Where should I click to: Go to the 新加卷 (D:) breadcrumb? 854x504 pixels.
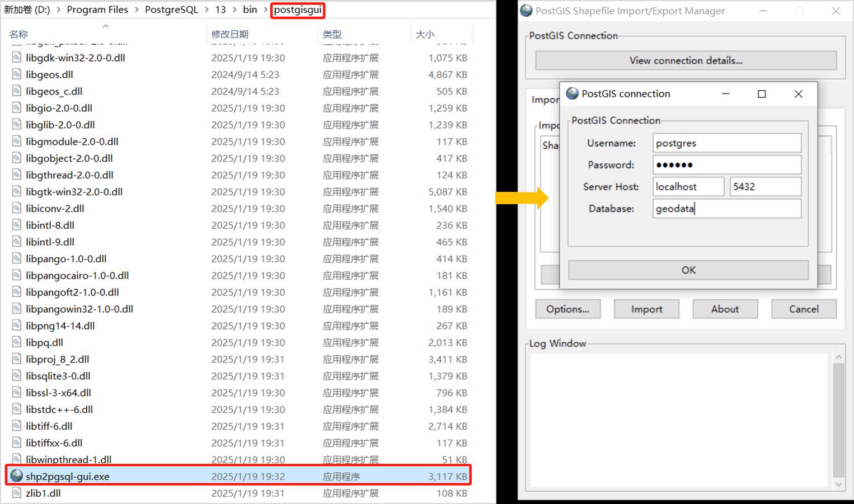coord(27,10)
